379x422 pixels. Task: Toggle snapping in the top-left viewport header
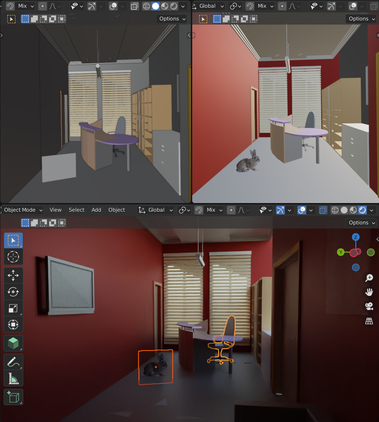click(10, 6)
